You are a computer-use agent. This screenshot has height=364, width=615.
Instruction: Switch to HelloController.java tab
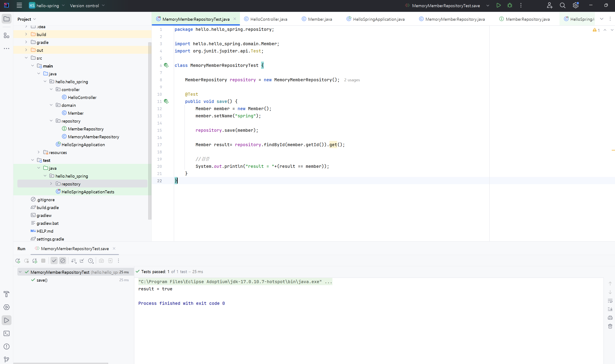[x=265, y=19]
